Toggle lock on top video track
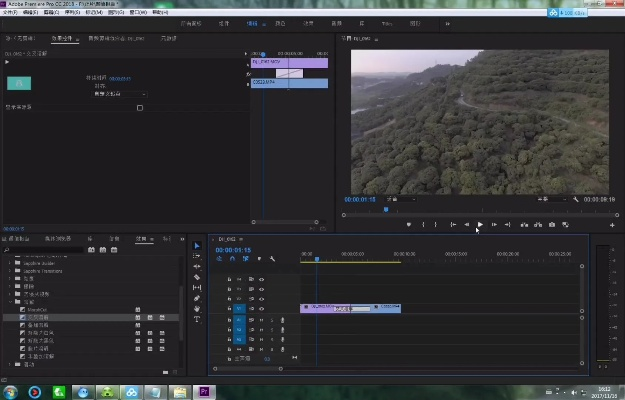 point(229,279)
